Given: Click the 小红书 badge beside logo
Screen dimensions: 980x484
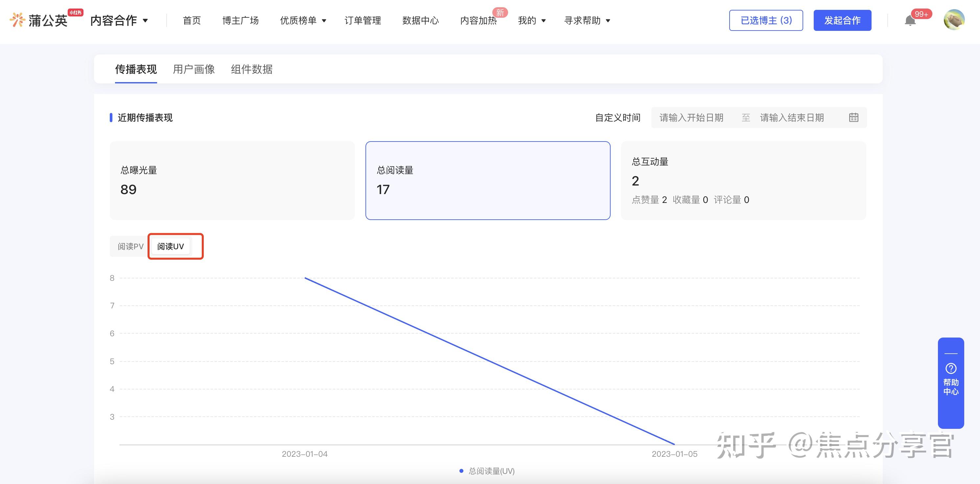Looking at the screenshot, I should click(x=75, y=12).
